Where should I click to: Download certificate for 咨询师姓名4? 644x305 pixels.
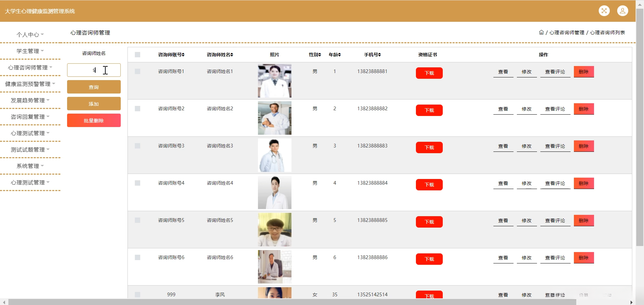pyautogui.click(x=429, y=185)
